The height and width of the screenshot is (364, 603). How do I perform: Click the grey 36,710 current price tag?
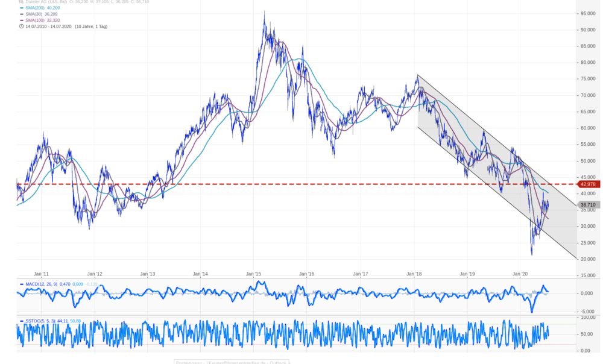[589, 206]
